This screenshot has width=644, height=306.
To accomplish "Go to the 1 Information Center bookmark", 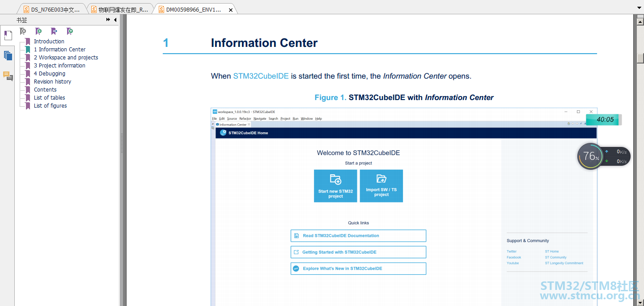I will [x=59, y=50].
